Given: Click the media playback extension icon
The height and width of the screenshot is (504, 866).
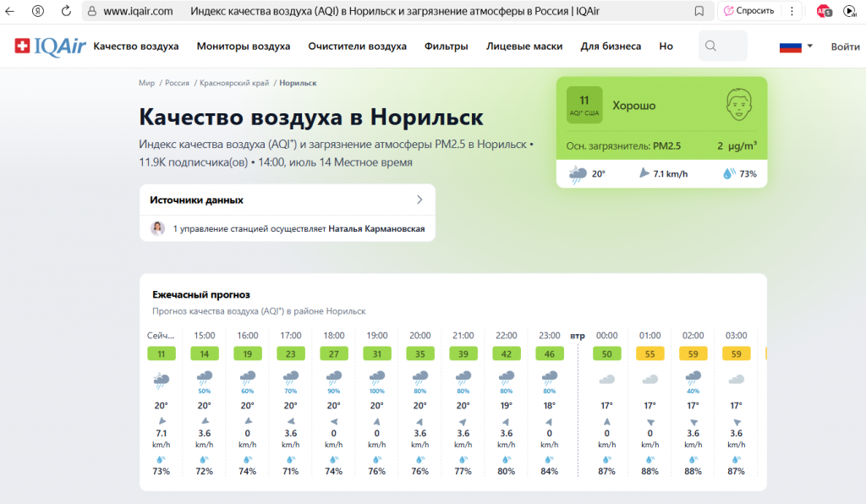Looking at the screenshot, I should (x=850, y=11).
